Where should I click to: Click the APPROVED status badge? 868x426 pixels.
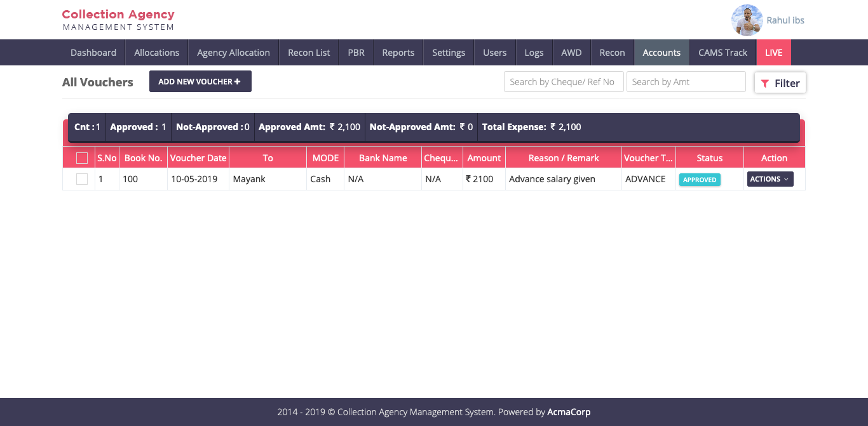pos(700,180)
